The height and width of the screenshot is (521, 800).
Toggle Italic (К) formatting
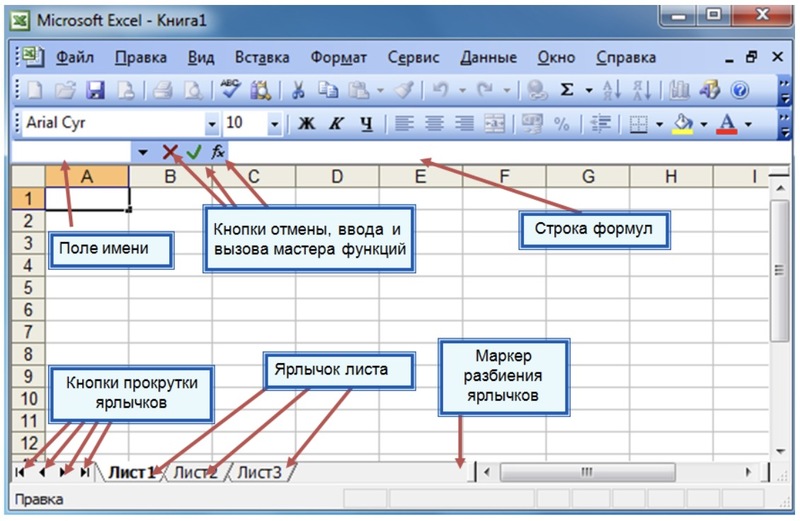point(336,123)
